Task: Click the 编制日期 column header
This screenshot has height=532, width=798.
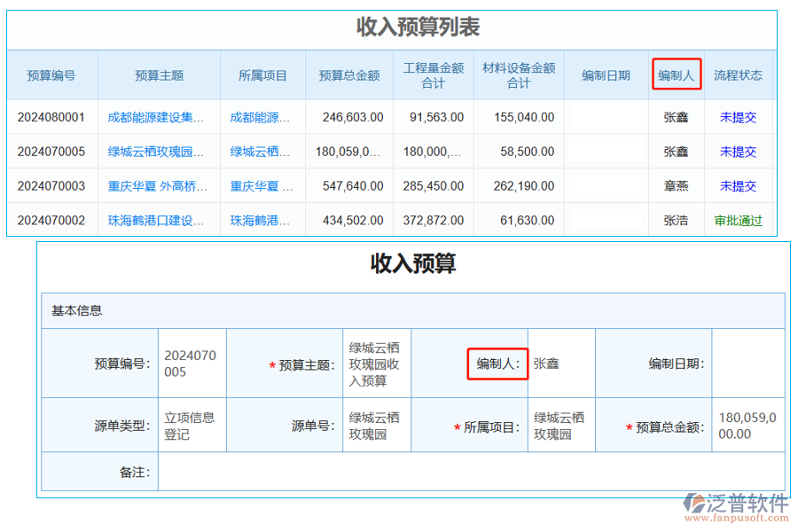Action: click(x=607, y=75)
